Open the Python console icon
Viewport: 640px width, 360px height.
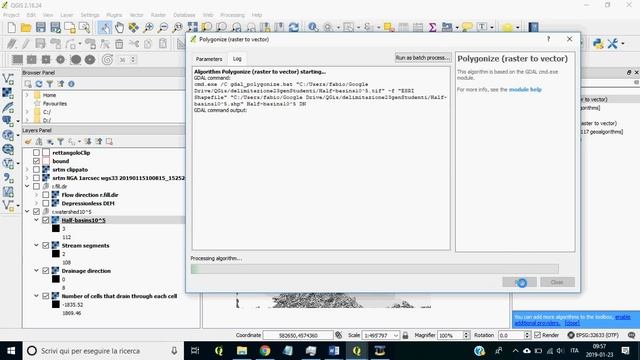pos(598,43)
